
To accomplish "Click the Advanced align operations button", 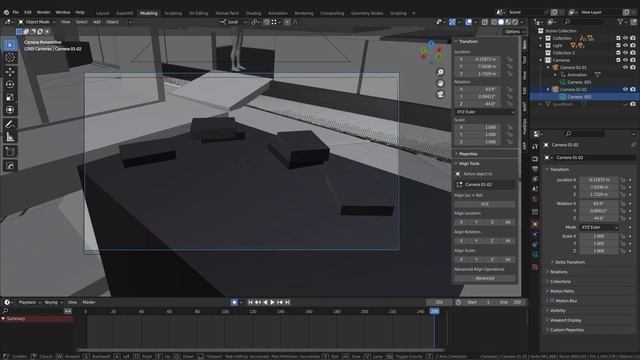I will pyautogui.click(x=484, y=278).
